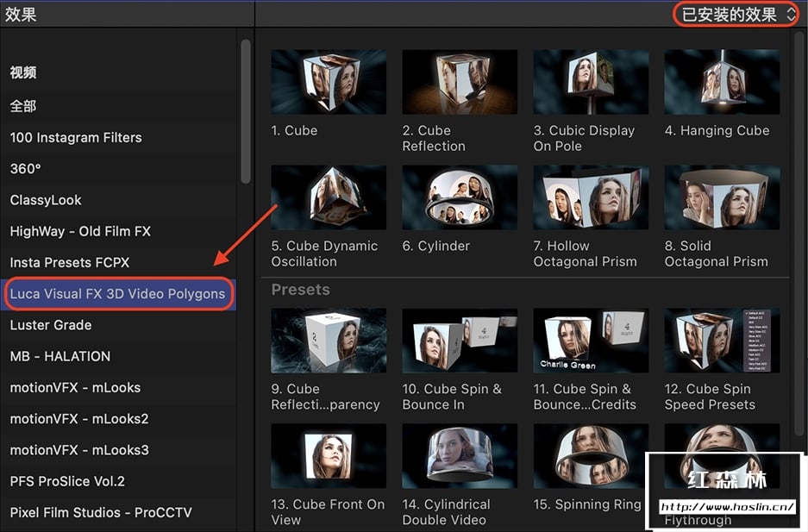
Task: Click the Presets section label
Action: [300, 290]
